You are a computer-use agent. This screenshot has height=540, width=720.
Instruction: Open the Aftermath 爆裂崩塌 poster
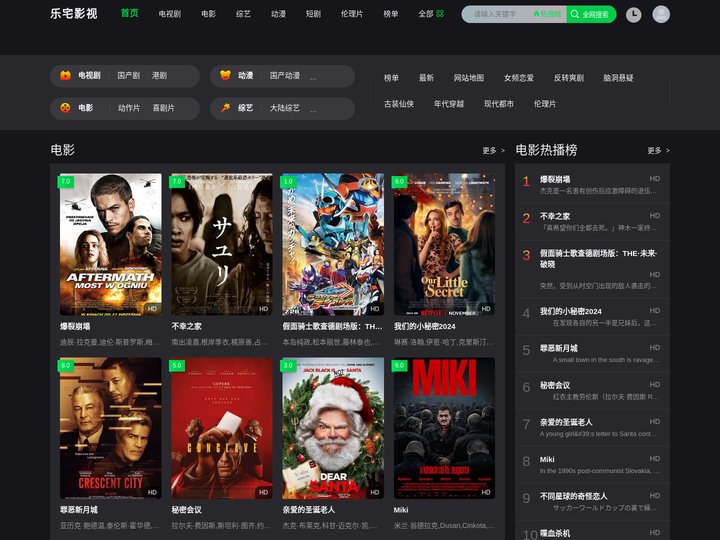point(111,244)
